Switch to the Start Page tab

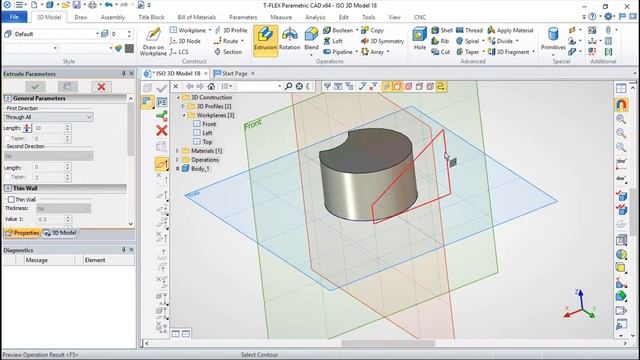click(234, 73)
